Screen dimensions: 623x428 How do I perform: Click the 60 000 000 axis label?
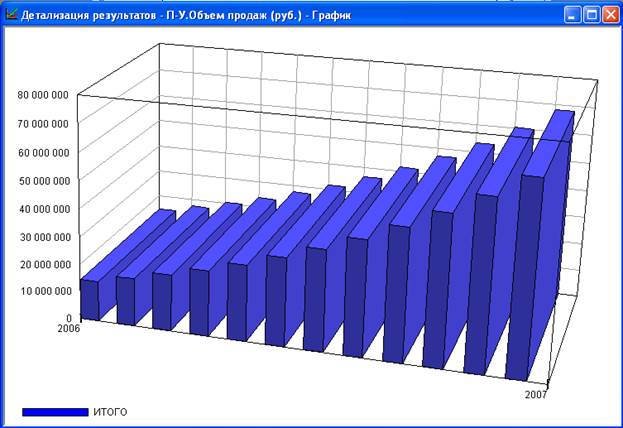coord(44,152)
